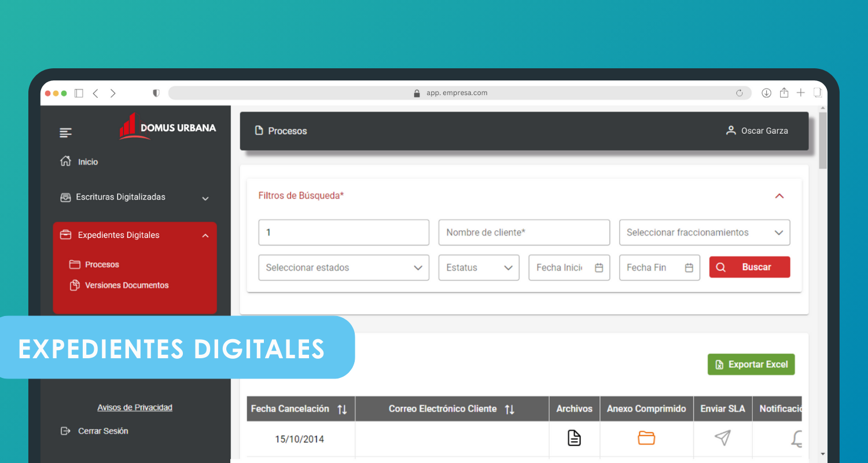Toggle the hamburger menu icon in sidebar
This screenshot has height=463, width=868.
[66, 133]
